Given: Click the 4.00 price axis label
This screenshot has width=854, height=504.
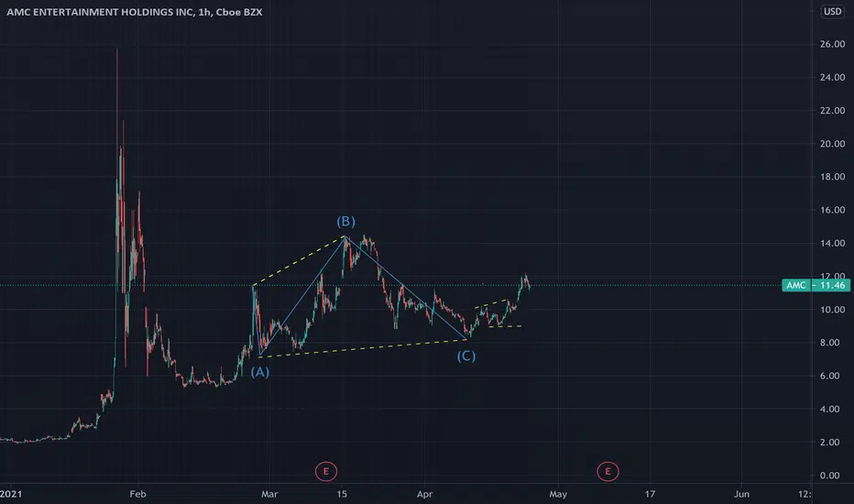Looking at the screenshot, I should 832,410.
